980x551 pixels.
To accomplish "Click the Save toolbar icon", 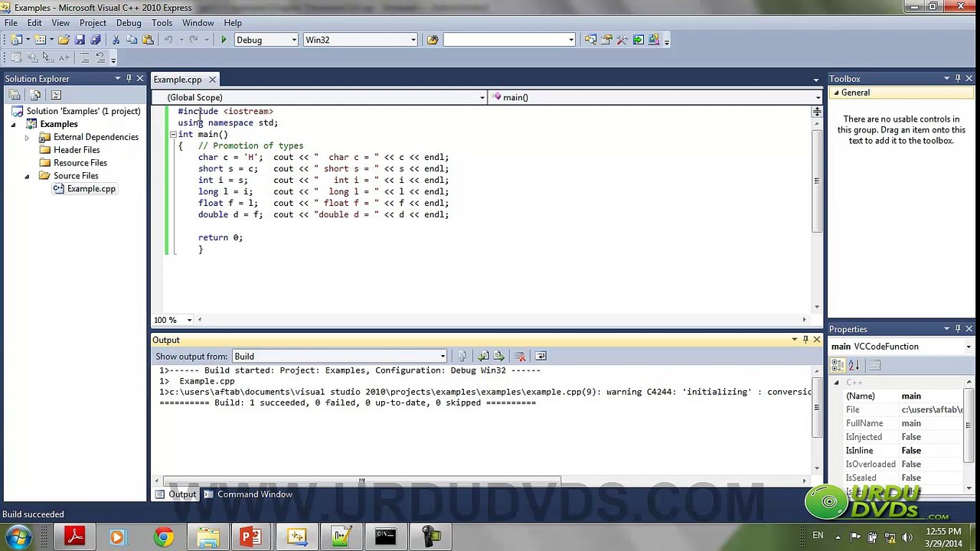I will coord(80,40).
